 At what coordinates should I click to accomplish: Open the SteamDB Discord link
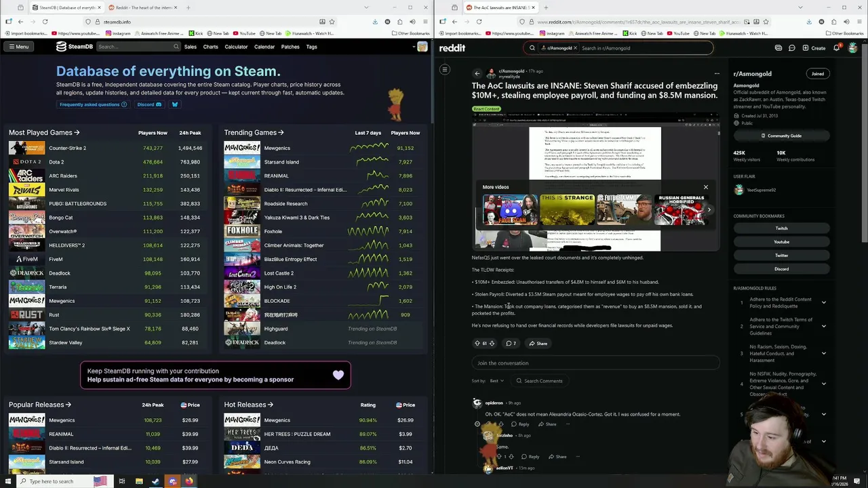tap(149, 104)
